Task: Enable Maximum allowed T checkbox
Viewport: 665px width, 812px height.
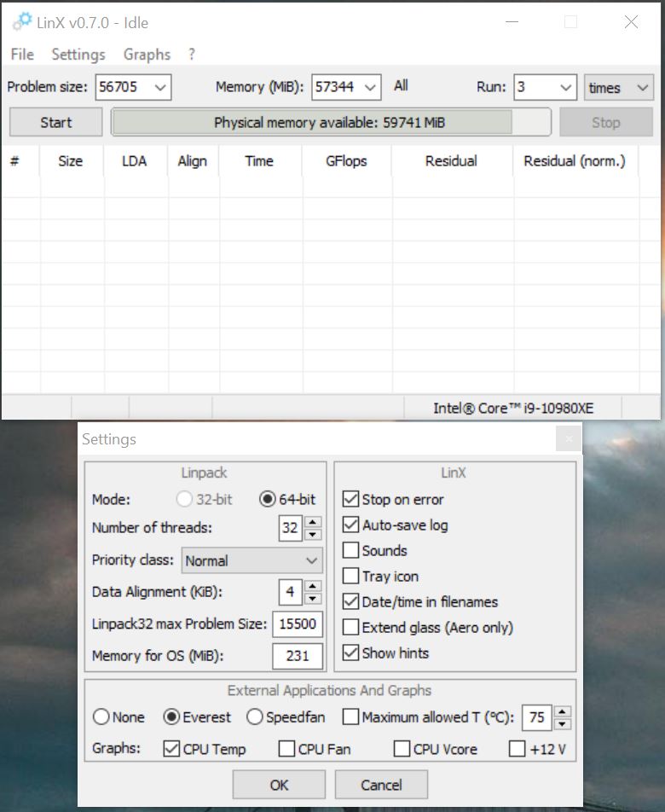Action: pyautogui.click(x=351, y=717)
